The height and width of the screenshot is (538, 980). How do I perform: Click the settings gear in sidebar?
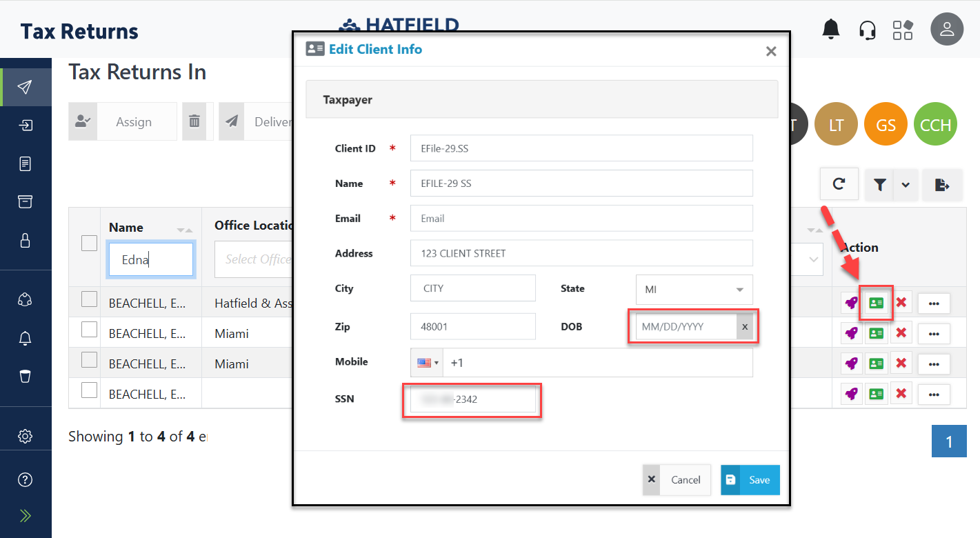pos(26,436)
